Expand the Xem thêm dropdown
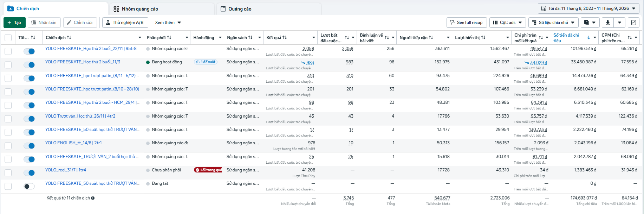This screenshot has height=214, width=644. coord(168,23)
